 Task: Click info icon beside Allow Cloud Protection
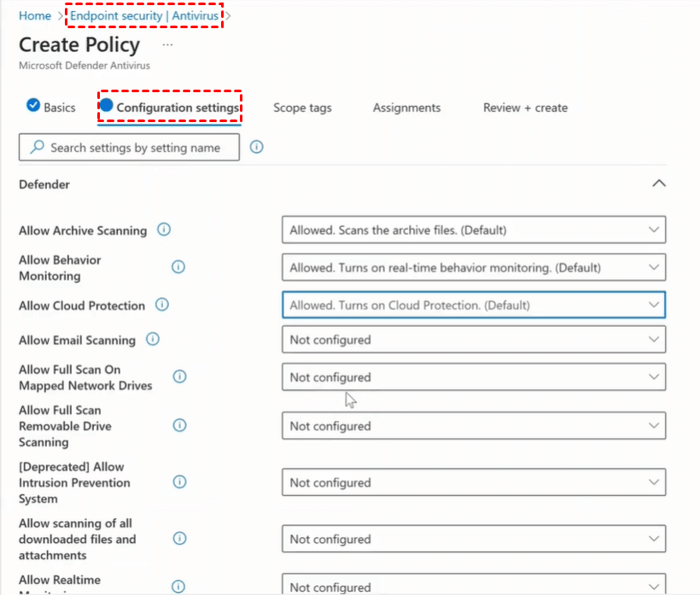coord(162,305)
